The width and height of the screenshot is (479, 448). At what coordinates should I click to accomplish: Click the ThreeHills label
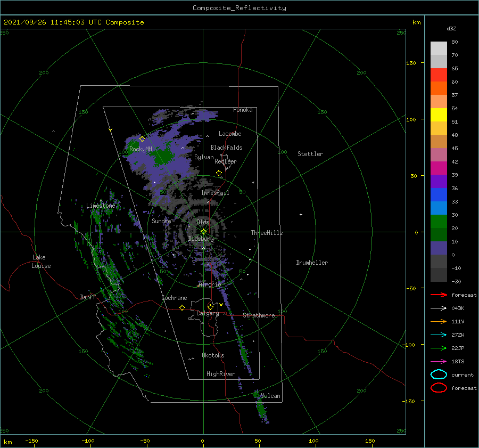[267, 233]
